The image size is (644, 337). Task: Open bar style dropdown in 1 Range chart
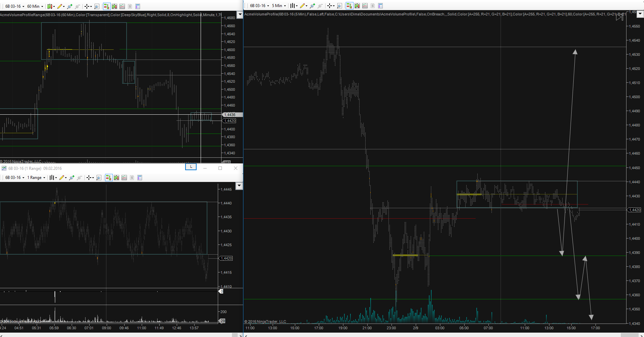tap(53, 178)
